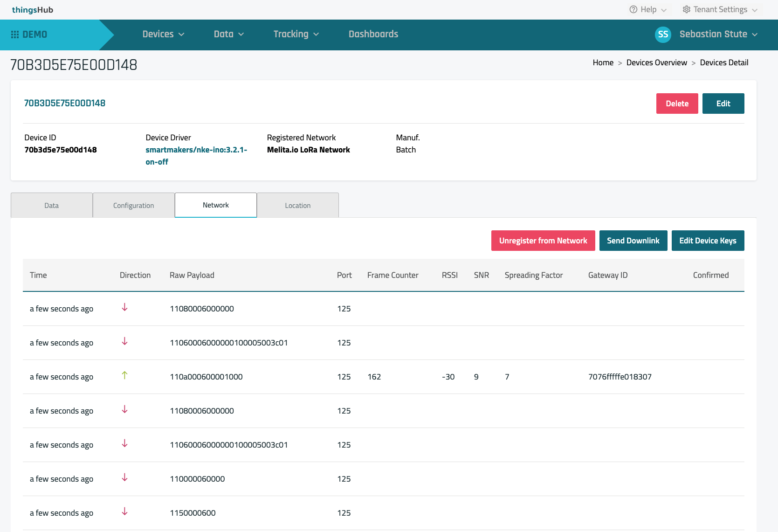Open the DEMO app grid icon

tap(15, 35)
